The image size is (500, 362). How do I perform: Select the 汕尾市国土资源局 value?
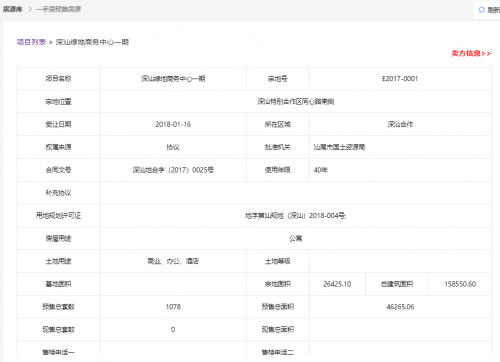(339, 147)
